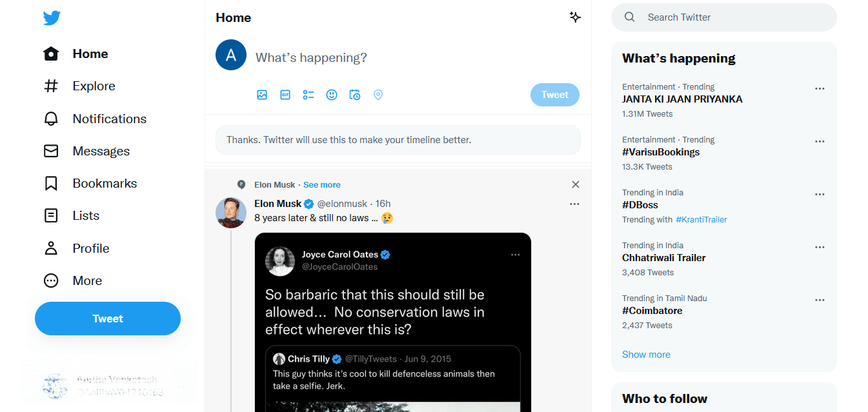Open the GIF picker in the composer
The width and height of the screenshot is (868, 412).
(285, 95)
